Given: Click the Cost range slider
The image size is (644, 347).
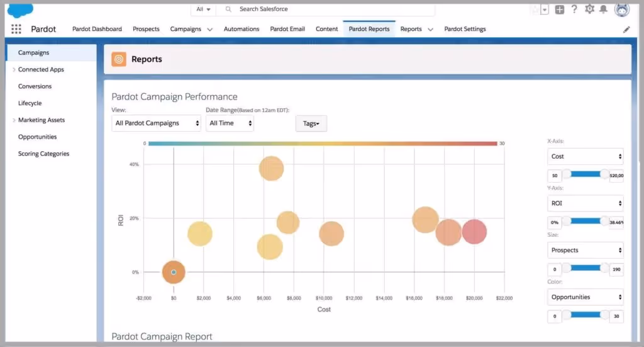Looking at the screenshot, I should click(x=586, y=174).
